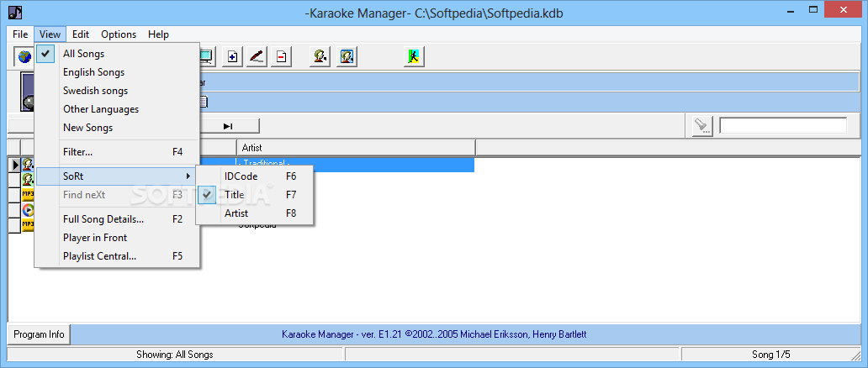Close the open View menu
Viewport: 868px width, 368px height.
point(50,34)
